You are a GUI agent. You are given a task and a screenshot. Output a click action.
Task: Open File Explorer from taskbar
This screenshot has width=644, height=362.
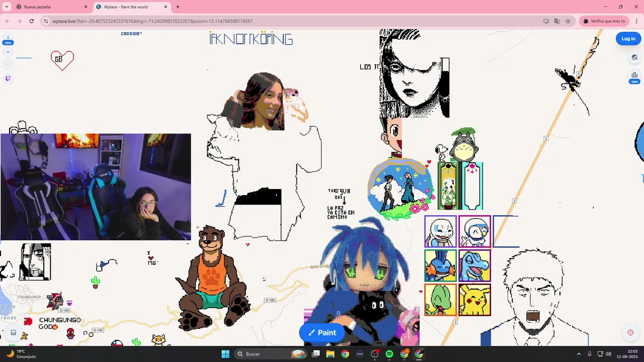pyautogui.click(x=330, y=354)
